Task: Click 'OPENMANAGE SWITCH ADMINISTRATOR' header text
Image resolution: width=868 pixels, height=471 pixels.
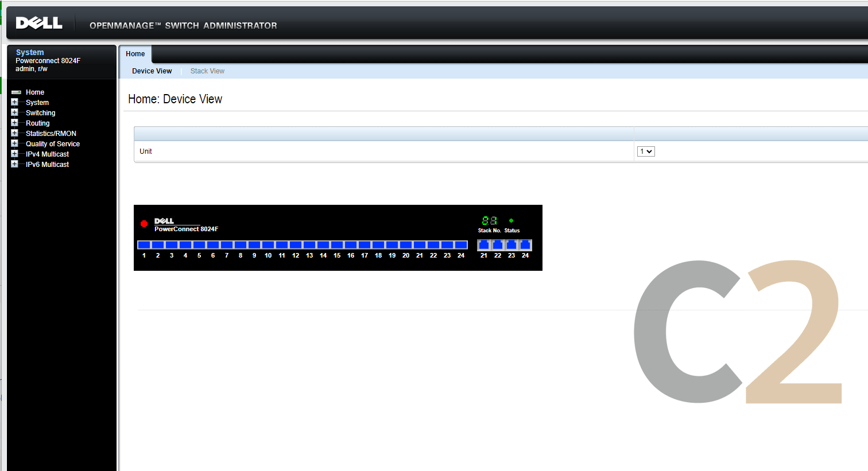Action: (x=183, y=26)
